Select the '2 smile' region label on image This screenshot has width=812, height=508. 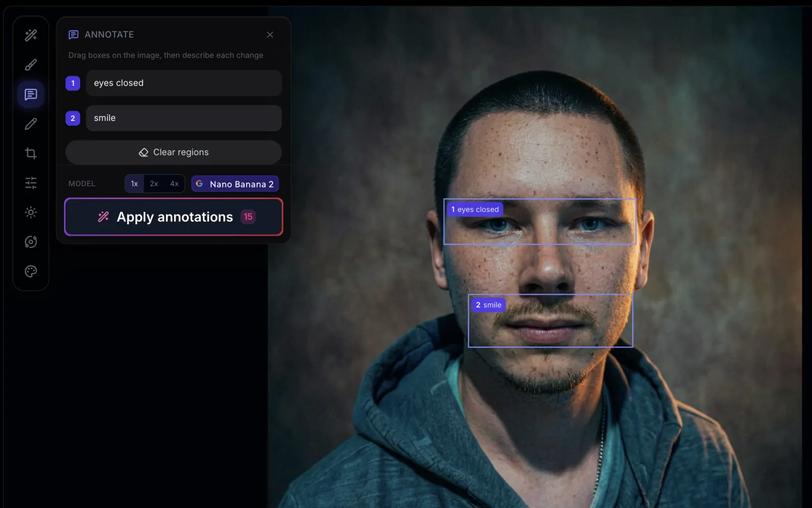click(x=488, y=305)
